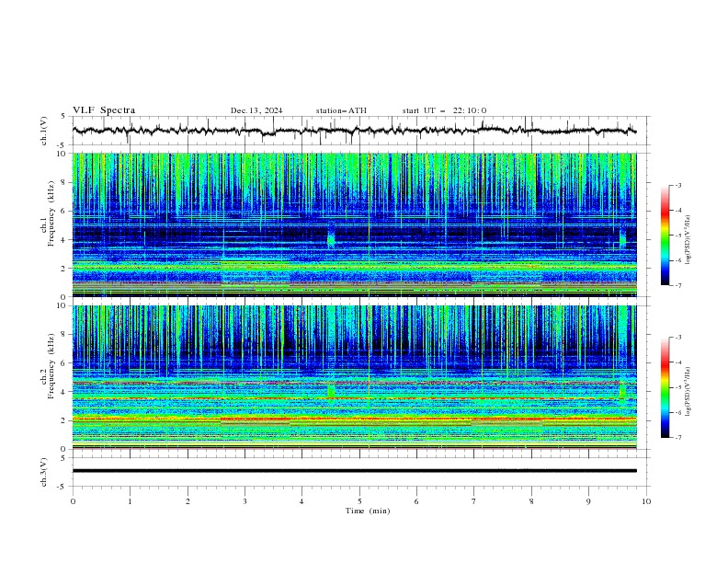
Task: Click the ch.1 spectrogram colorbar
Action: pyautogui.click(x=665, y=236)
